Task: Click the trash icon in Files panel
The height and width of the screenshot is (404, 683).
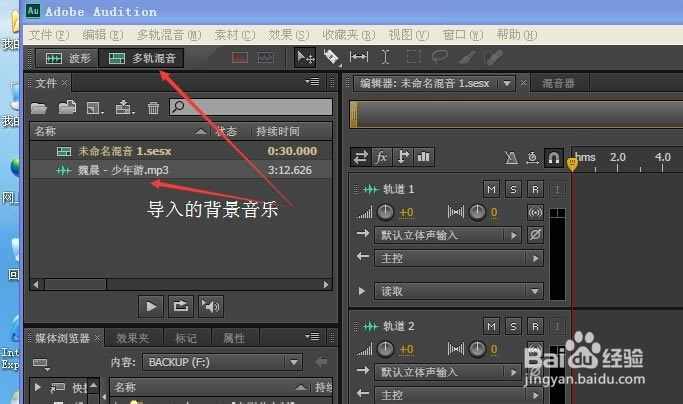Action: [x=153, y=108]
